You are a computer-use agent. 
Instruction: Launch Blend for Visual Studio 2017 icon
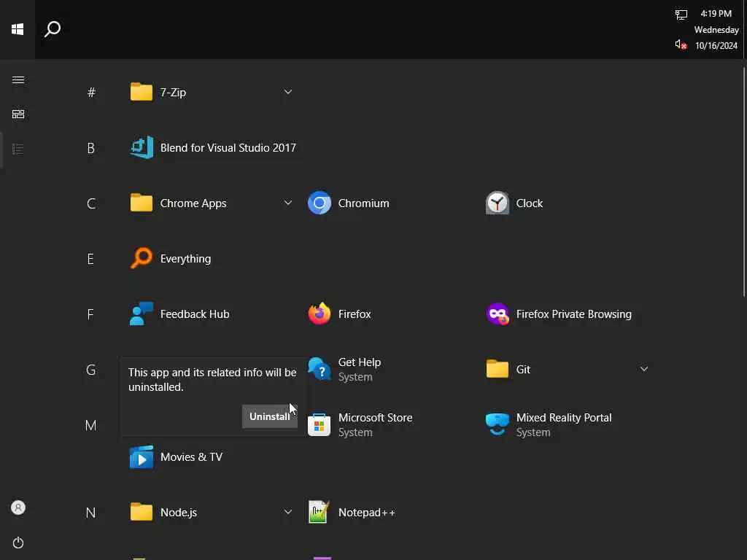click(x=142, y=147)
